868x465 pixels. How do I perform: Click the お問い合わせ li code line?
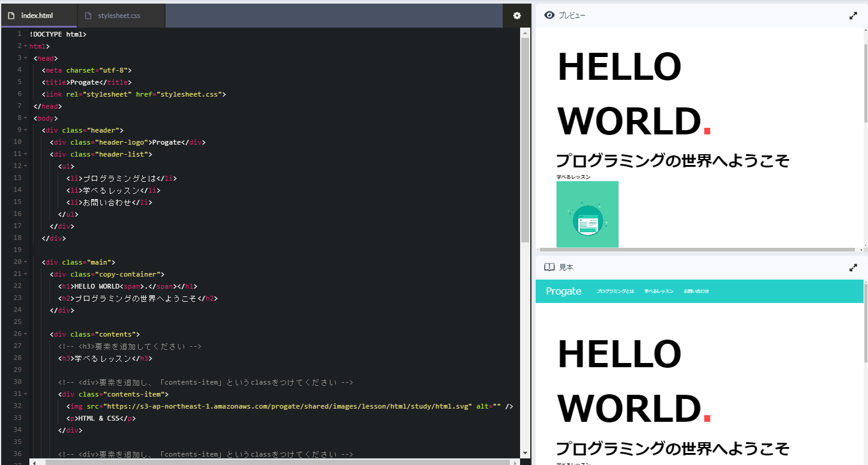(x=109, y=202)
